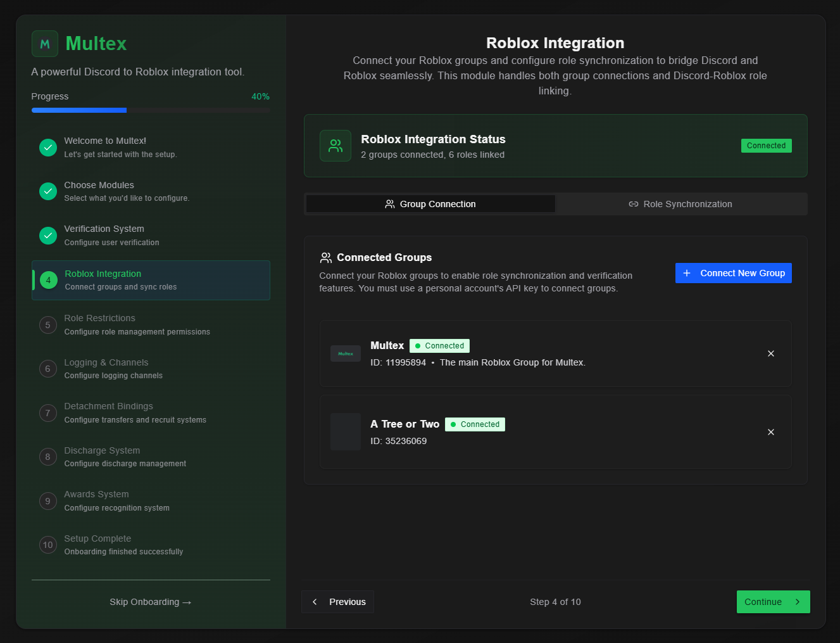Click the Roblox Integration Status users icon

pyautogui.click(x=335, y=146)
